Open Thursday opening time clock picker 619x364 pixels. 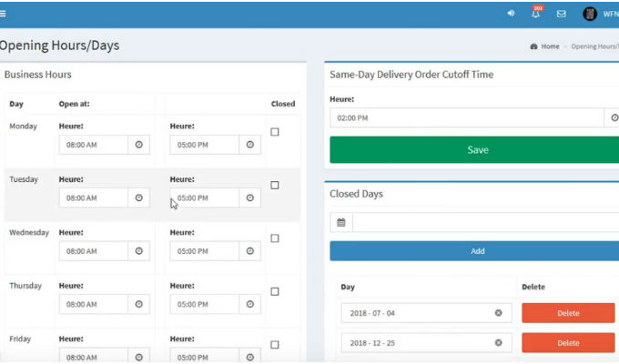139,304
